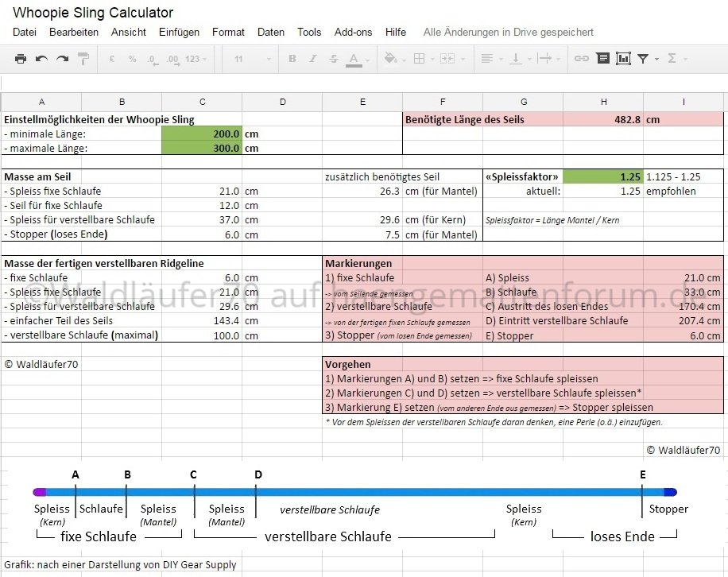Insert a comment using the toolbar icon

(x=602, y=59)
